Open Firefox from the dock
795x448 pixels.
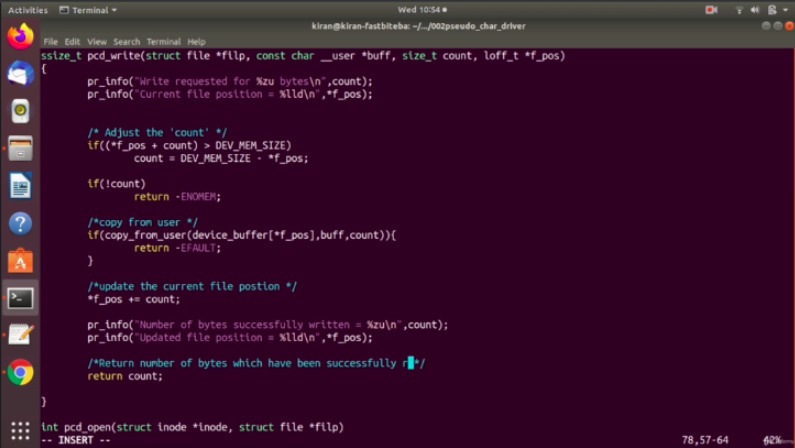tap(20, 36)
